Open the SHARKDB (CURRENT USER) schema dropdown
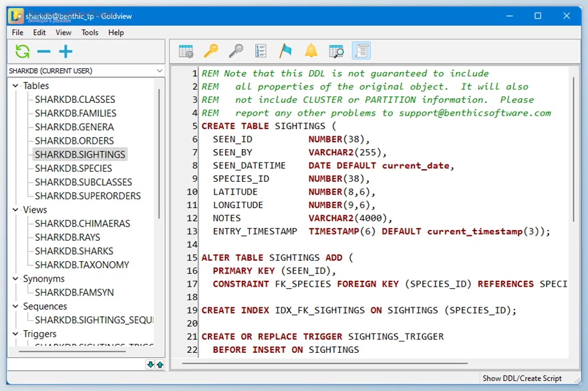Screen dimensions: 588x391 pyautogui.click(x=86, y=71)
